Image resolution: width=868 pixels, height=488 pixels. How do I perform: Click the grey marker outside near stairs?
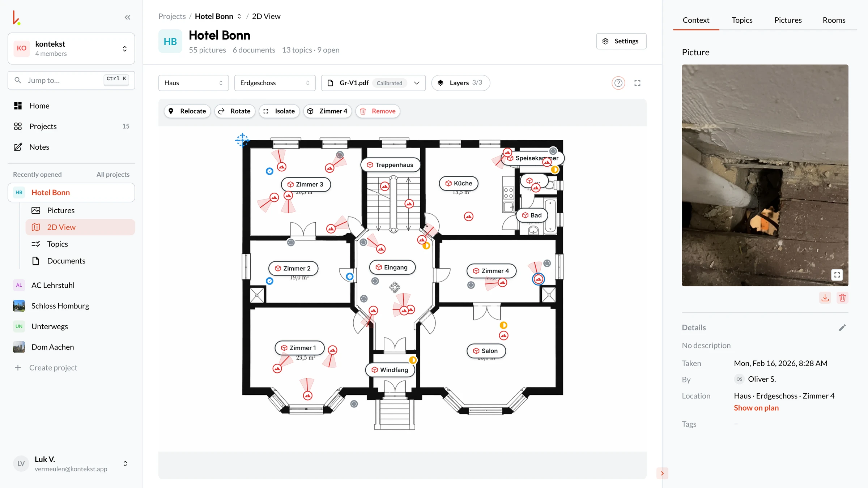(x=354, y=404)
